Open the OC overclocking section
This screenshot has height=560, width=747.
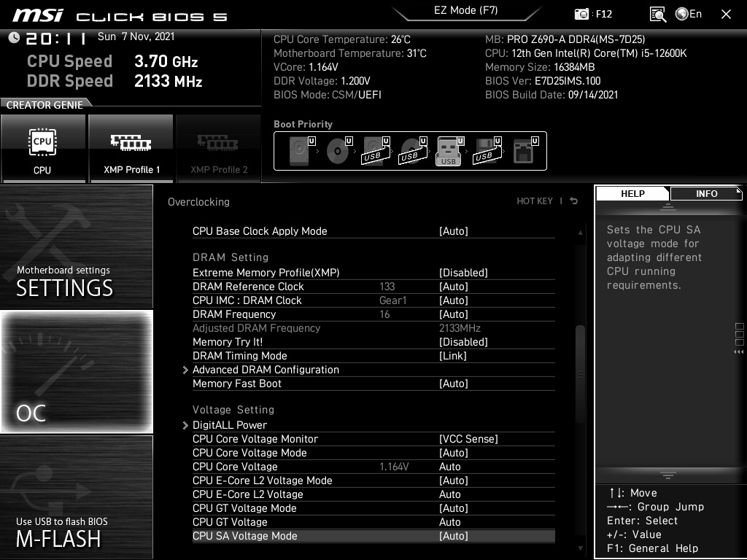click(x=77, y=372)
